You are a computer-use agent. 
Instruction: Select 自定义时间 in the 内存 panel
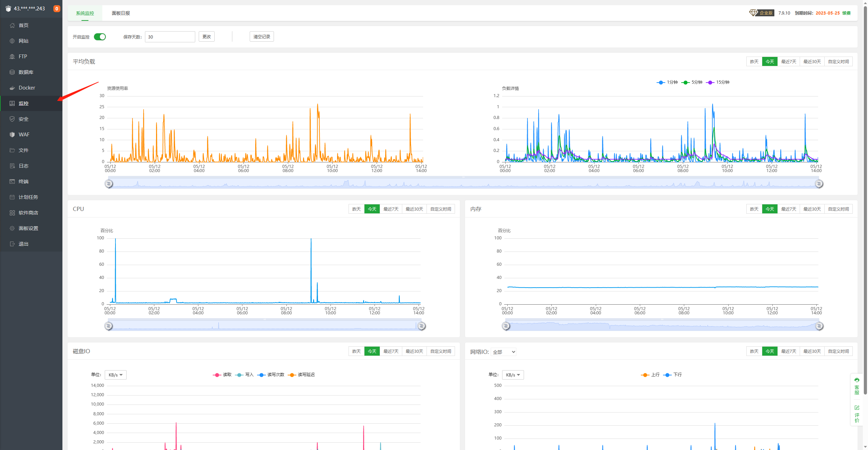point(839,209)
